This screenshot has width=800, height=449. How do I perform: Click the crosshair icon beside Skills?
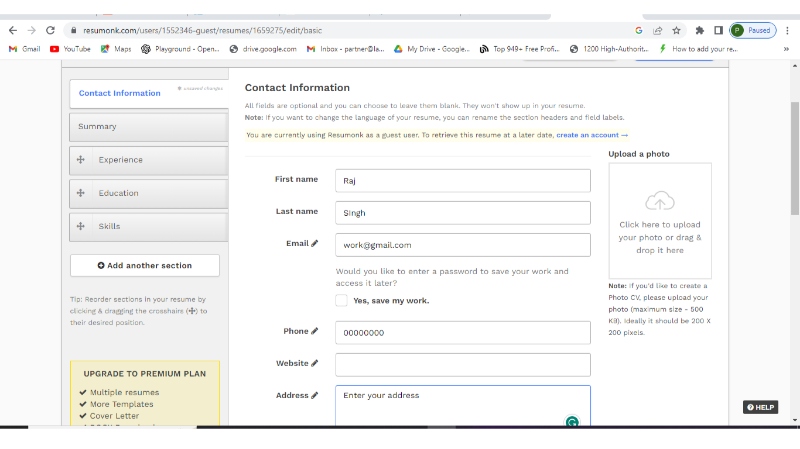coord(81,226)
